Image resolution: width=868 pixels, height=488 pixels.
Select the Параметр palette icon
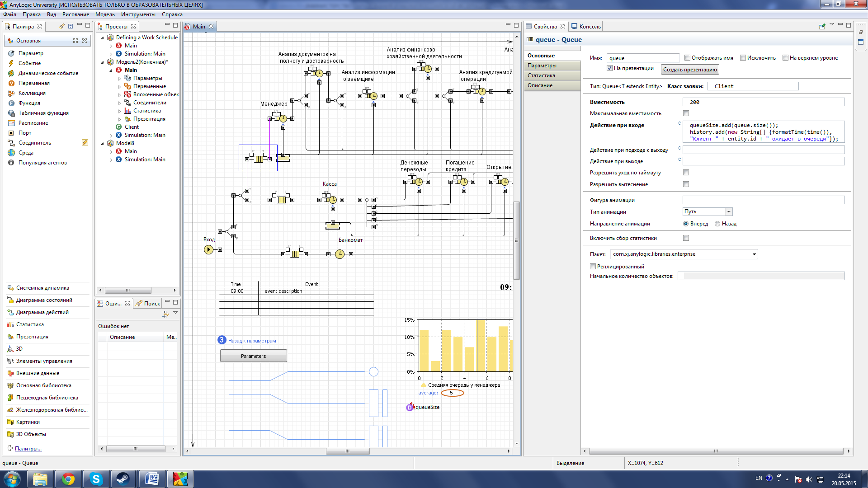click(x=11, y=53)
